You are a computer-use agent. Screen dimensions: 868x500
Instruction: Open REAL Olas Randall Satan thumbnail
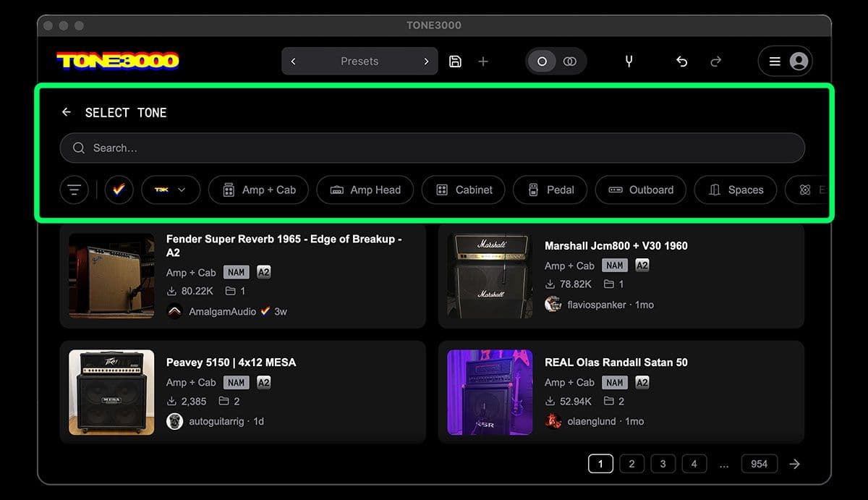click(x=490, y=392)
